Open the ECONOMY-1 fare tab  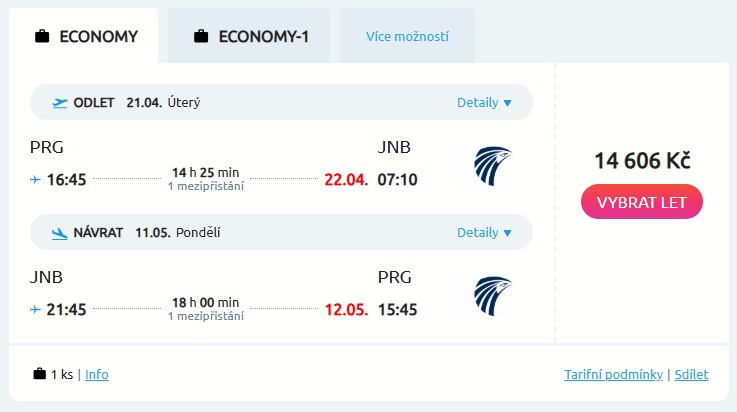tap(251, 37)
